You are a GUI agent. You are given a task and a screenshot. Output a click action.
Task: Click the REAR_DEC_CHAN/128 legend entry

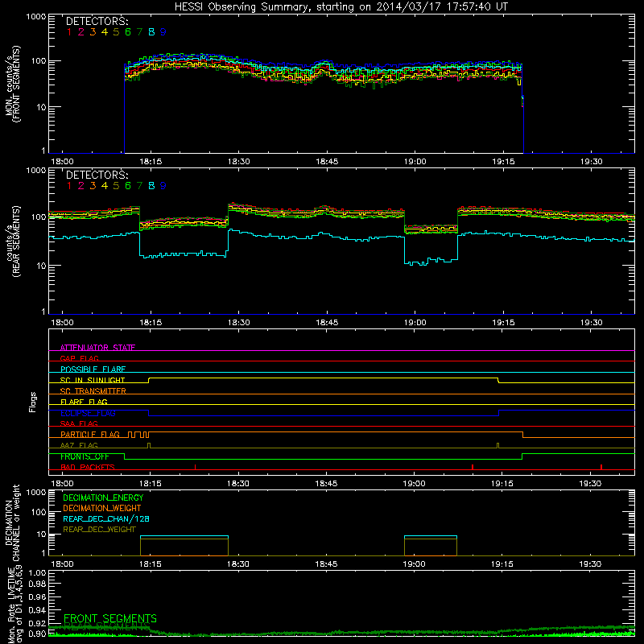[106, 518]
